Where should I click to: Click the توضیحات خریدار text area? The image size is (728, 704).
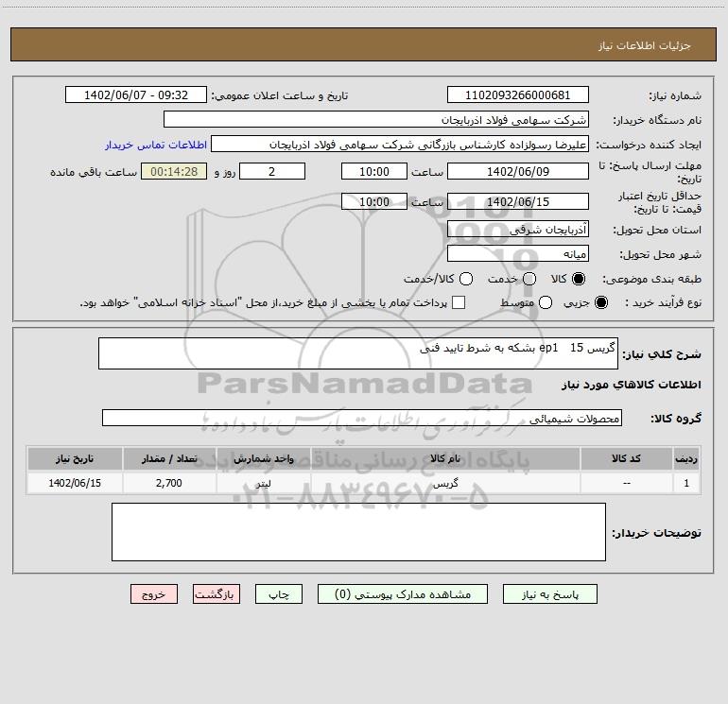358,532
